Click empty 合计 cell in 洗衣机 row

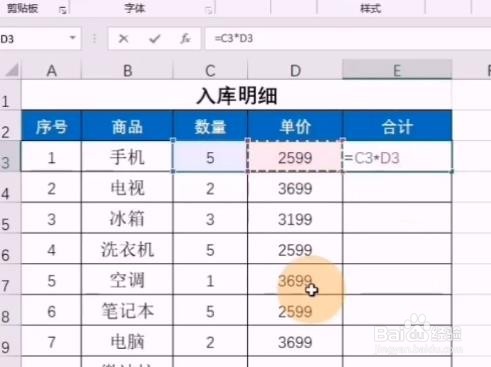point(397,249)
